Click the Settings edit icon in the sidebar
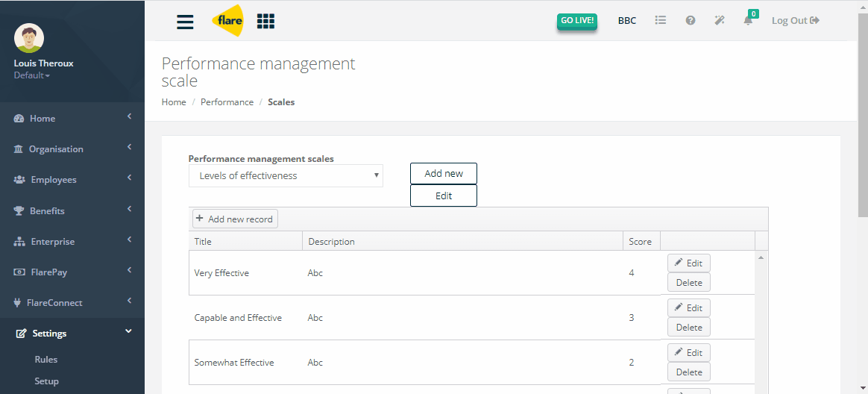Image resolution: width=868 pixels, height=394 pixels. click(22, 334)
